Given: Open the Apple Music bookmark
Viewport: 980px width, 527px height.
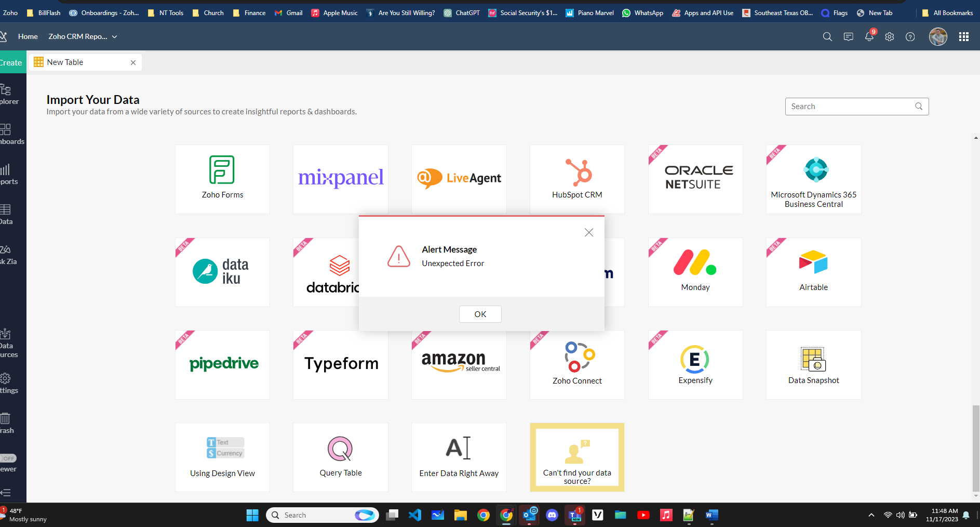Looking at the screenshot, I should pos(334,12).
